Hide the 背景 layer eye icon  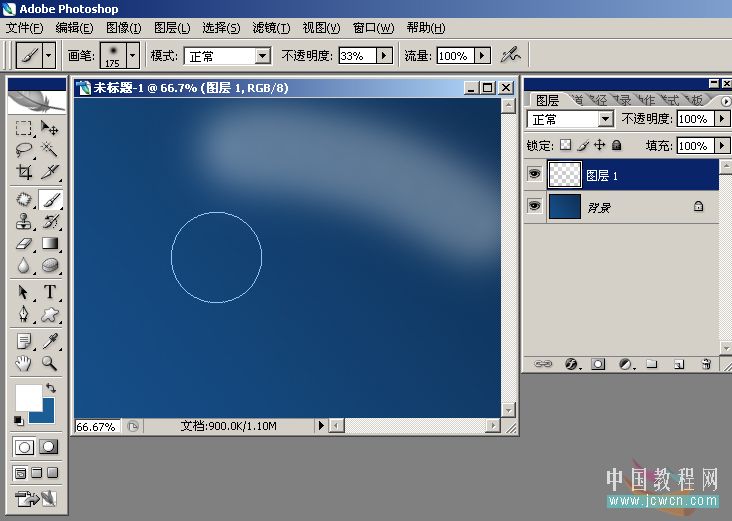coord(535,206)
